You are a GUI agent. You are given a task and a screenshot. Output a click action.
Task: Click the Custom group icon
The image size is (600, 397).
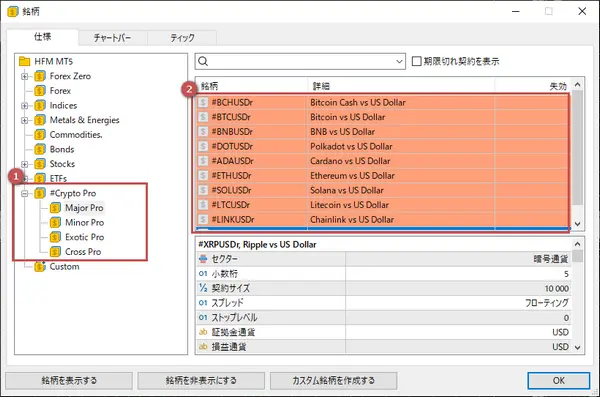[x=40, y=266]
